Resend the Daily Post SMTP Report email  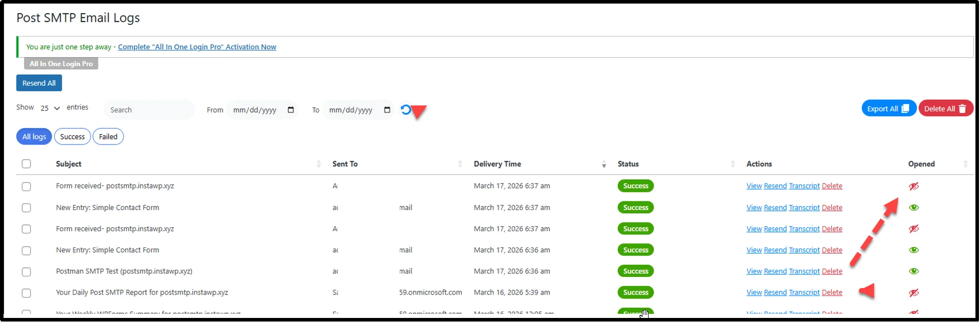coord(775,293)
